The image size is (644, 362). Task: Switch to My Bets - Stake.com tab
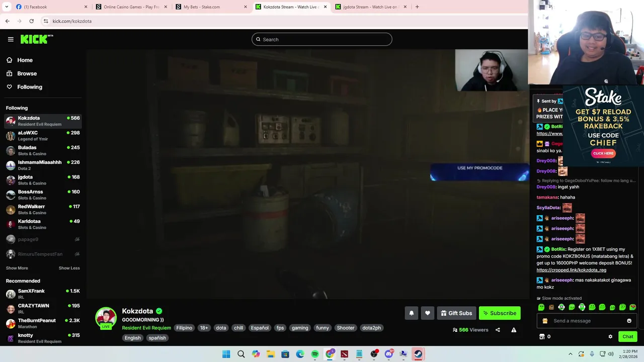point(210,7)
